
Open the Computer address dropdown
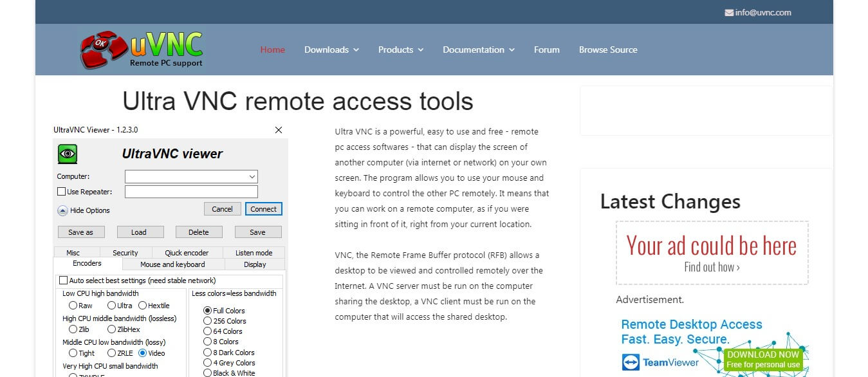(252, 176)
